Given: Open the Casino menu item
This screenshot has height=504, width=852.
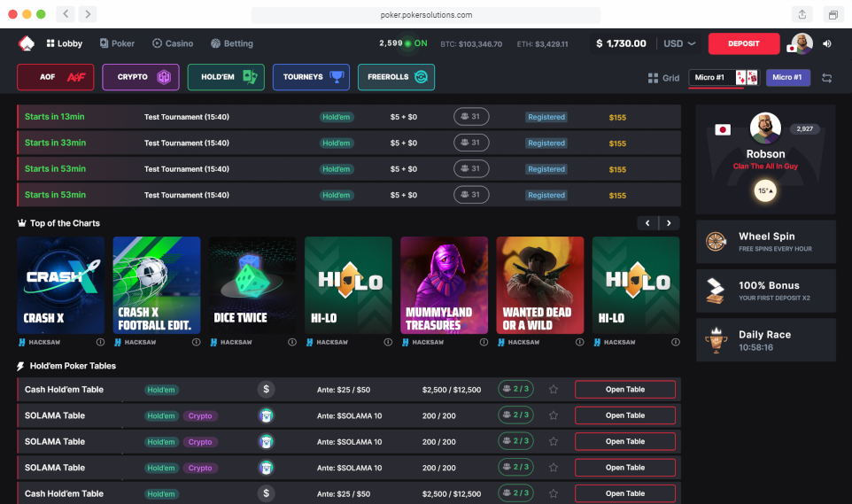Looking at the screenshot, I should point(172,43).
